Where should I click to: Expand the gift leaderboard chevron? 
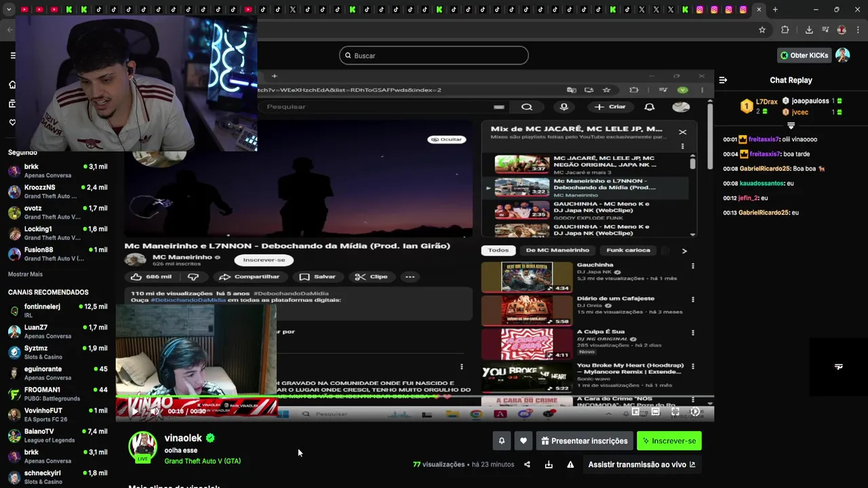(x=791, y=125)
